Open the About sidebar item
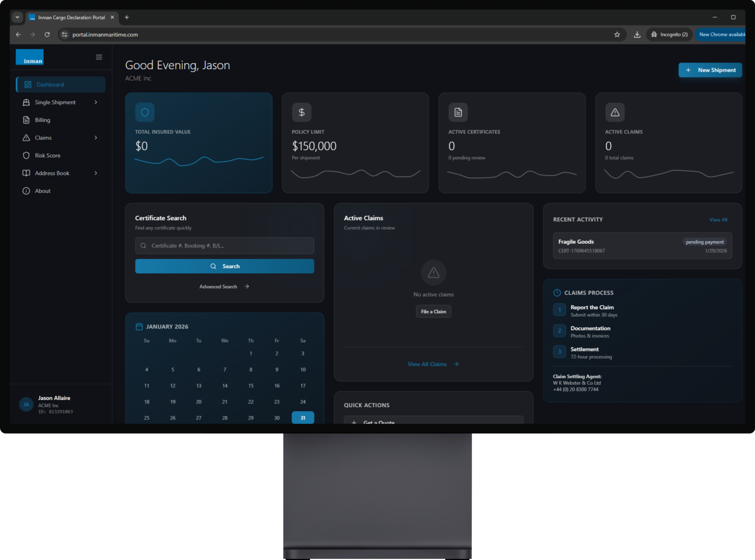Screen dimensions: 755x560 (43, 191)
